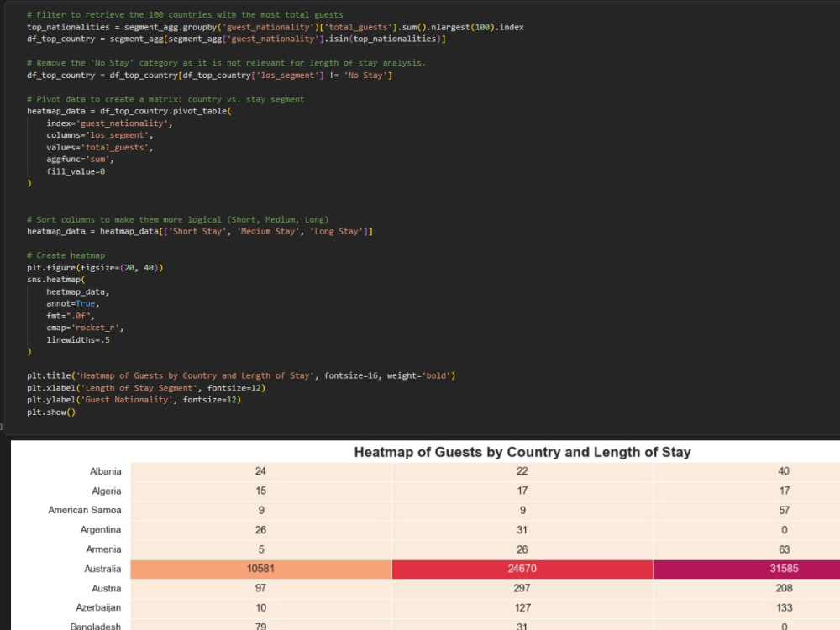Click the line using isin(top_nationalities)
This screenshot has height=630, width=840.
236,39
